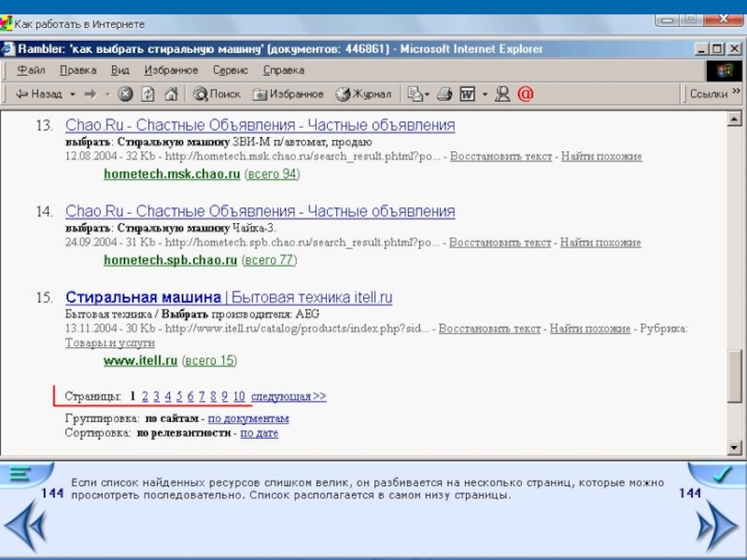Open the Word edit dropdown arrow

click(x=485, y=94)
